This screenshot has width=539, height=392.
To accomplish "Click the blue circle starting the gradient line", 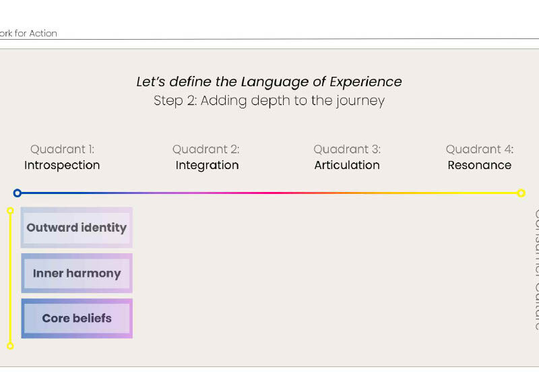I will tap(18, 193).
